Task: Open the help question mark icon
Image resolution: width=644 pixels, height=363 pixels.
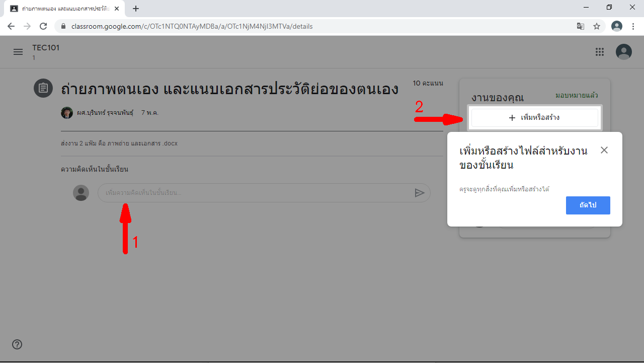Action: 17,344
